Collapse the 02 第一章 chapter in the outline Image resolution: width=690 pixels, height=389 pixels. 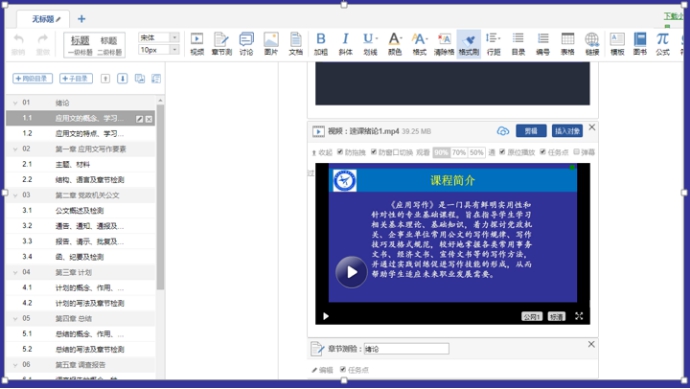coord(15,149)
